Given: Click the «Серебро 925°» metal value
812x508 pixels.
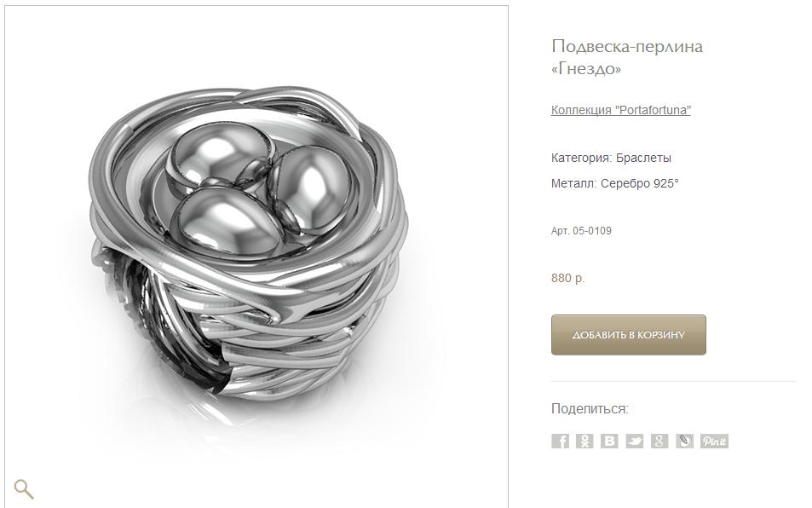Looking at the screenshot, I should coord(640,183).
